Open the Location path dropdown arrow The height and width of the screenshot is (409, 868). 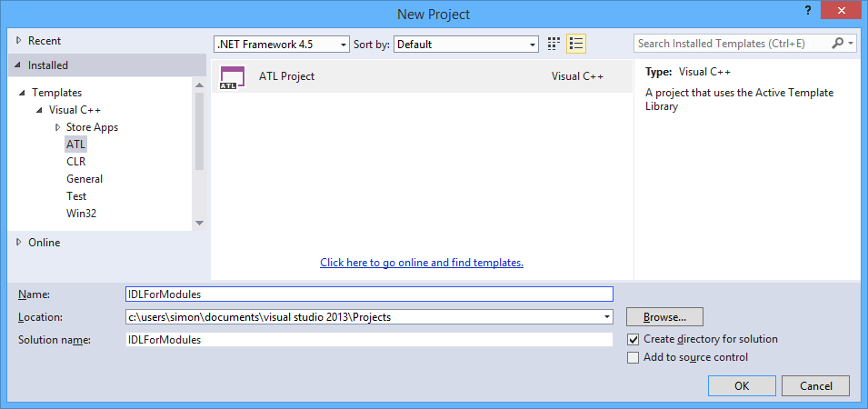tap(608, 317)
